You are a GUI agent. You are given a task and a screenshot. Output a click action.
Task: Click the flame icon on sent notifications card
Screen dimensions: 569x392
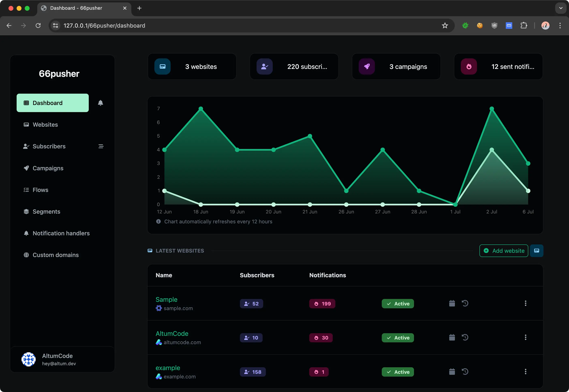click(x=469, y=66)
